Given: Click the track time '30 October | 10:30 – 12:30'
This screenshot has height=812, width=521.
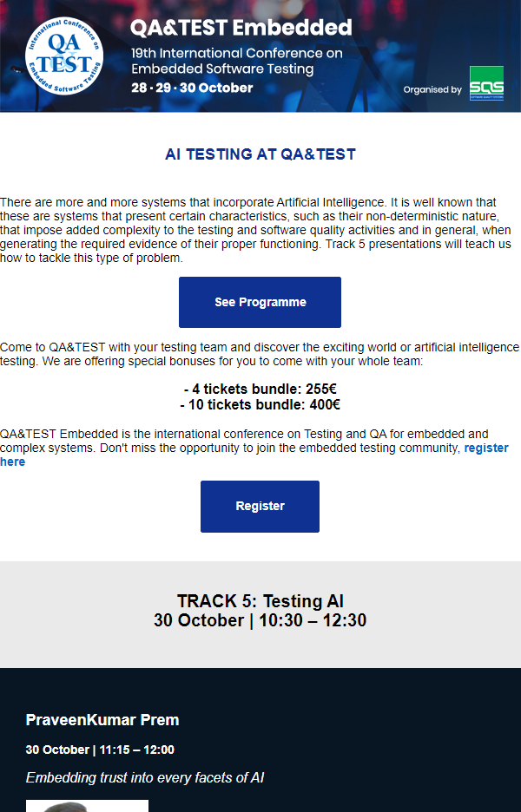Looking at the screenshot, I should tap(260, 620).
